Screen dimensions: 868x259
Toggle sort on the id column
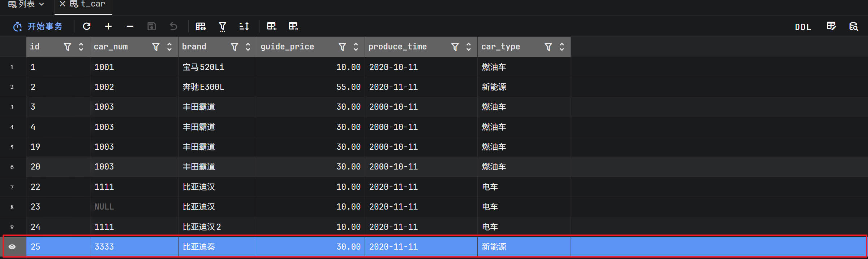coord(81,47)
